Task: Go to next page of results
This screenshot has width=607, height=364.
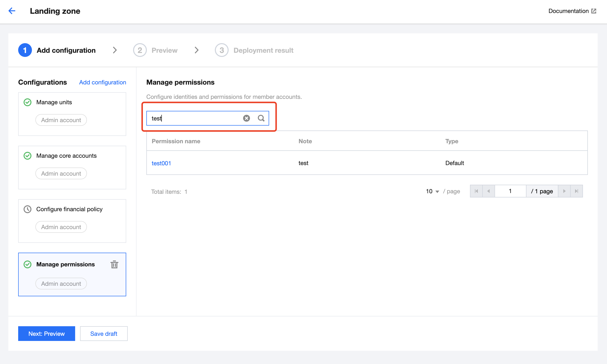Action: 564,191
